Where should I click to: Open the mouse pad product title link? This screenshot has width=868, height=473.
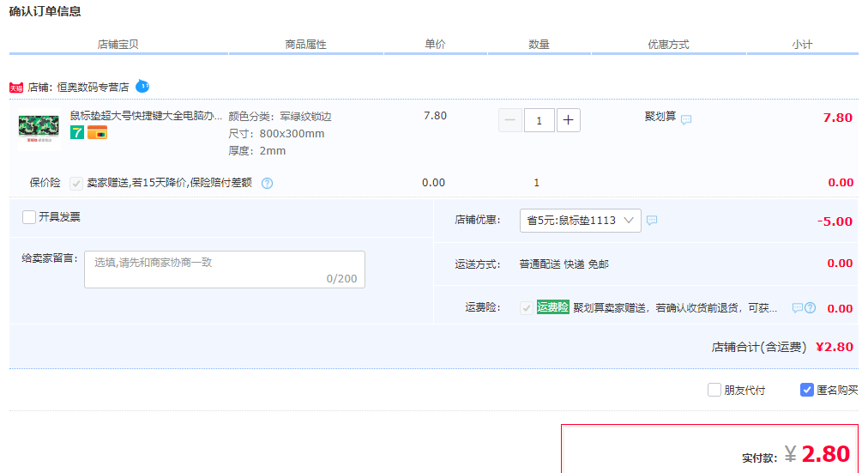click(x=146, y=116)
